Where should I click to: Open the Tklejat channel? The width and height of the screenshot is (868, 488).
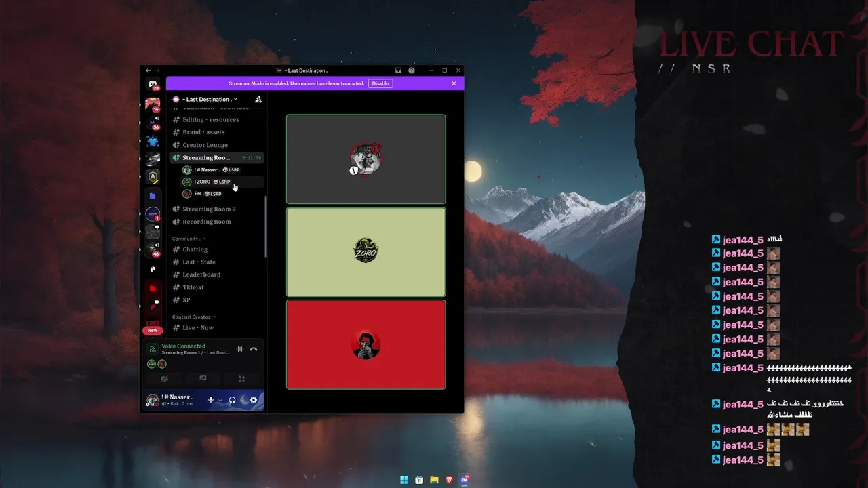[216, 287]
